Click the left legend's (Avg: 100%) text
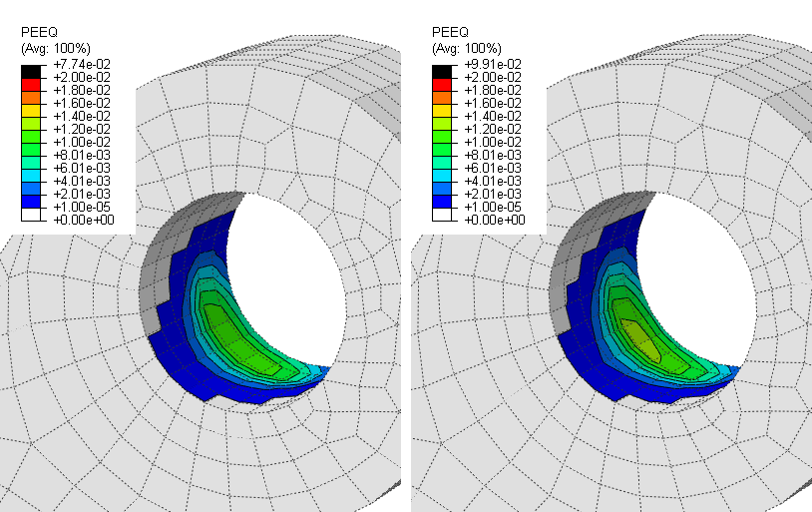The image size is (812, 512). tap(56, 47)
